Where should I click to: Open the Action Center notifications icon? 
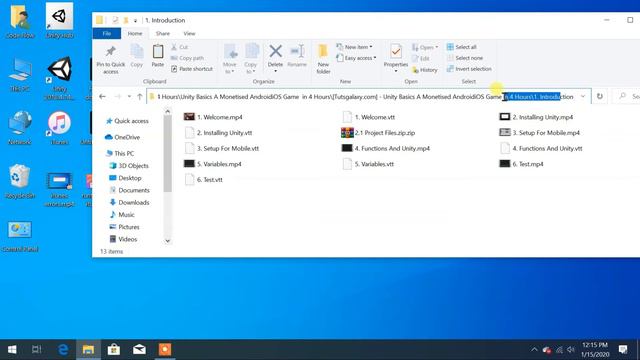[x=623, y=350]
